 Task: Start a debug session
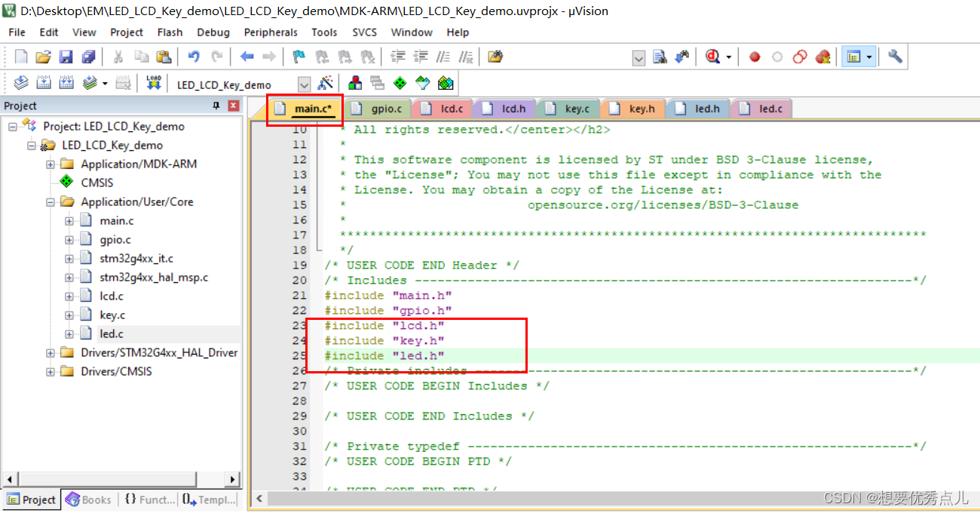(x=712, y=57)
